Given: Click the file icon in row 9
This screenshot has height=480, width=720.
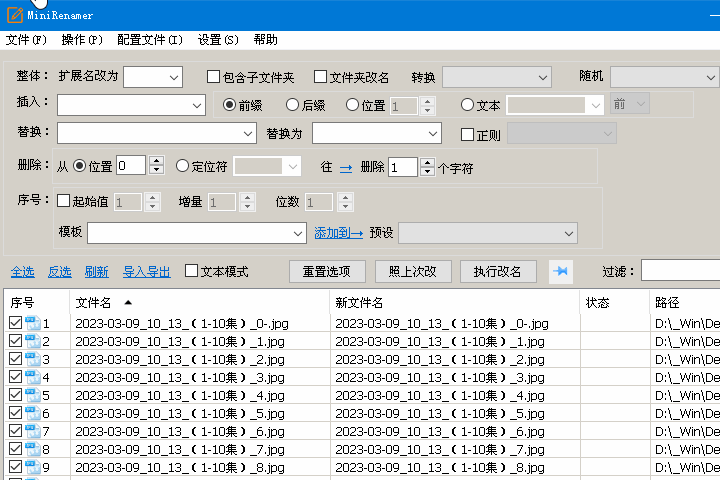Looking at the screenshot, I should click(32, 468).
